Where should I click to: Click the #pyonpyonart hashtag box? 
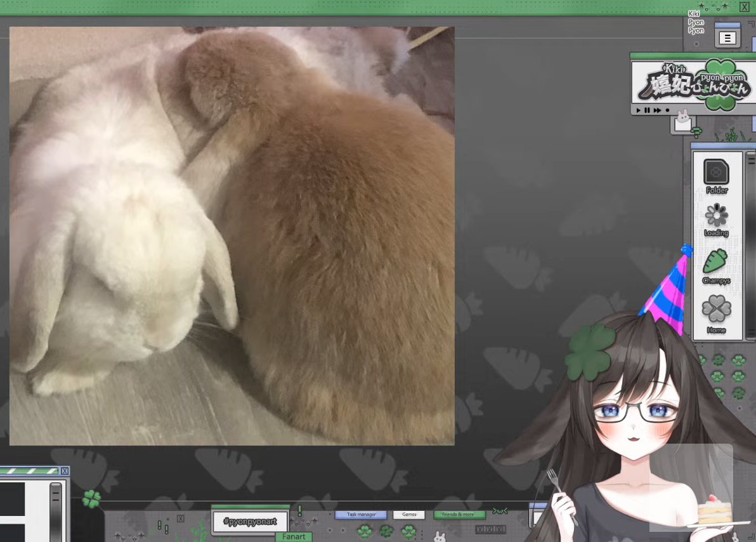(251, 522)
